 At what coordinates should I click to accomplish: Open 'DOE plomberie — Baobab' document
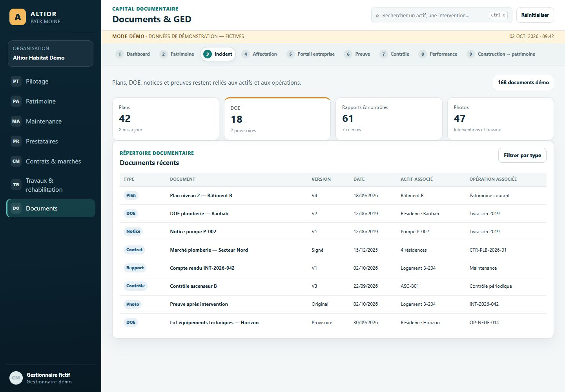199,214
